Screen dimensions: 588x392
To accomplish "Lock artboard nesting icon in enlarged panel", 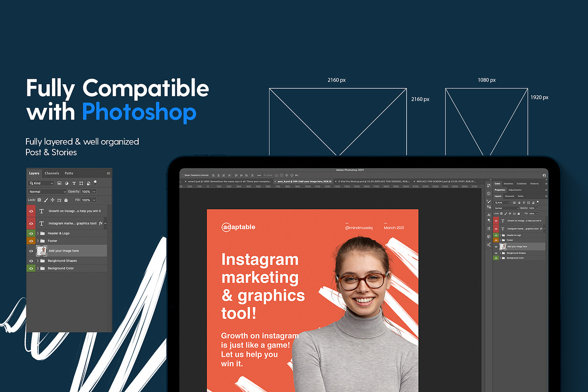I will pyautogui.click(x=59, y=200).
